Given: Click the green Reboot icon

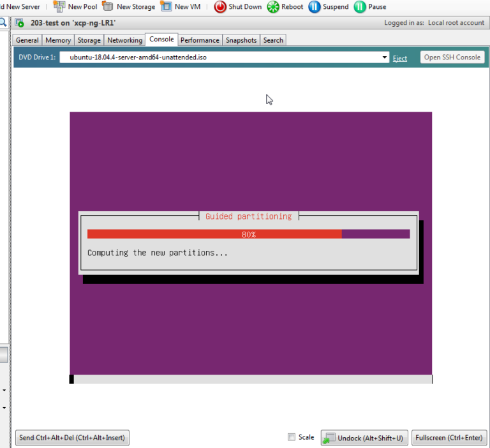Looking at the screenshot, I should [273, 6].
